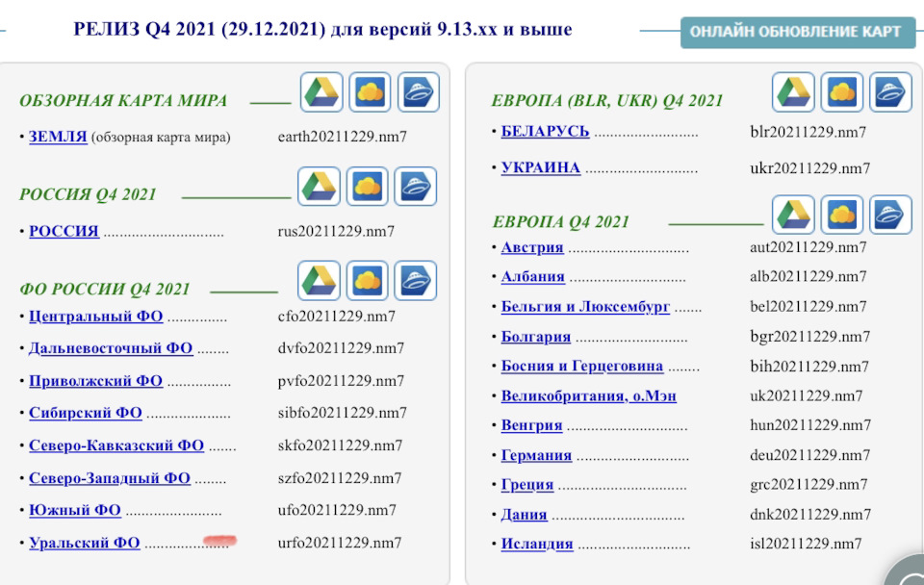
Task: Click file name cfo20211229.nm7
Action: pyautogui.click(x=337, y=317)
